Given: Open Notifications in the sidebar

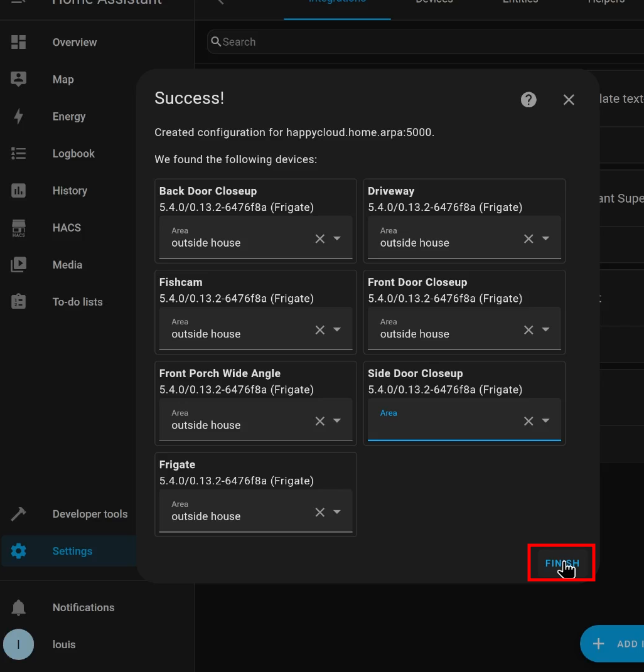Looking at the screenshot, I should coord(83,607).
